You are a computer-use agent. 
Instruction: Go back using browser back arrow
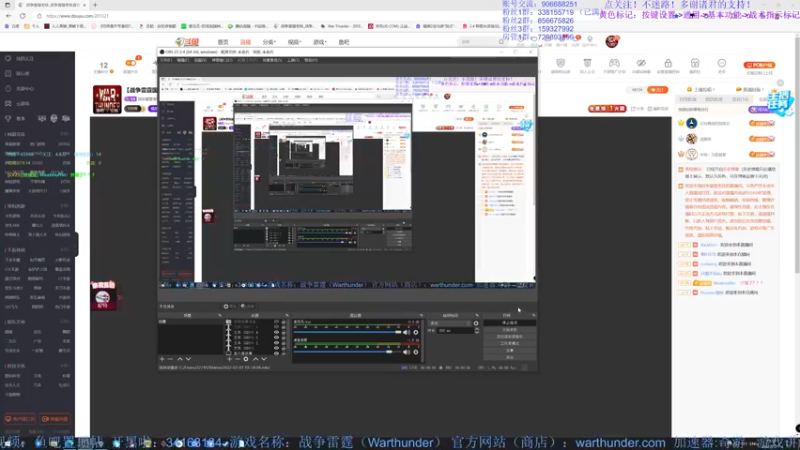(9, 16)
